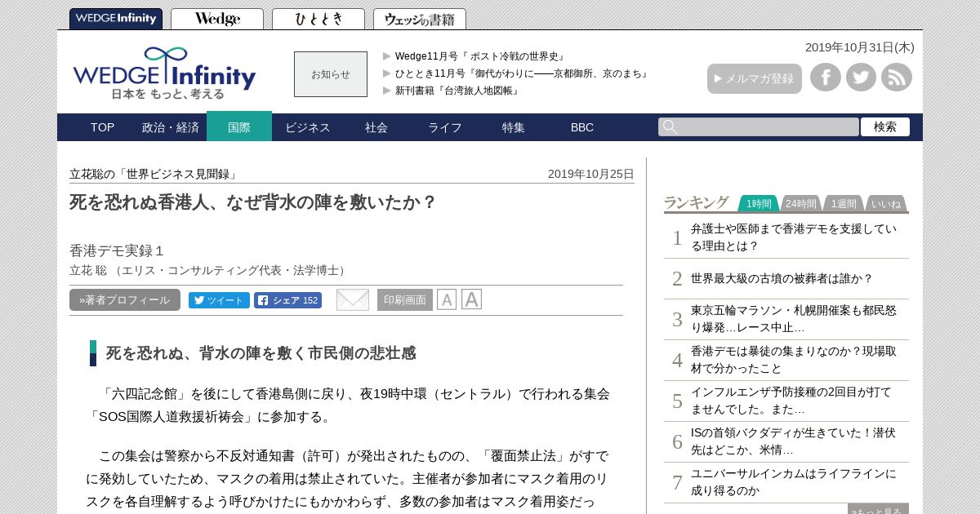
Task: Click author name 立花 聡
Action: tap(88, 270)
